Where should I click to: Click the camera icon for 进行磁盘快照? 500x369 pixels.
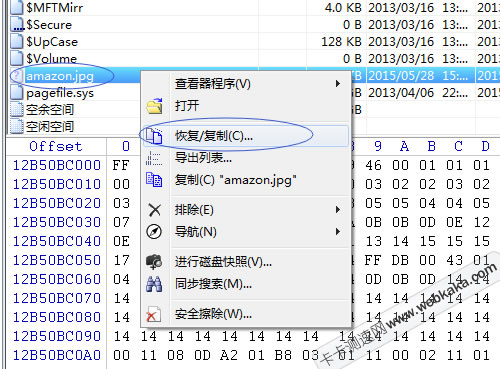pos(154,262)
